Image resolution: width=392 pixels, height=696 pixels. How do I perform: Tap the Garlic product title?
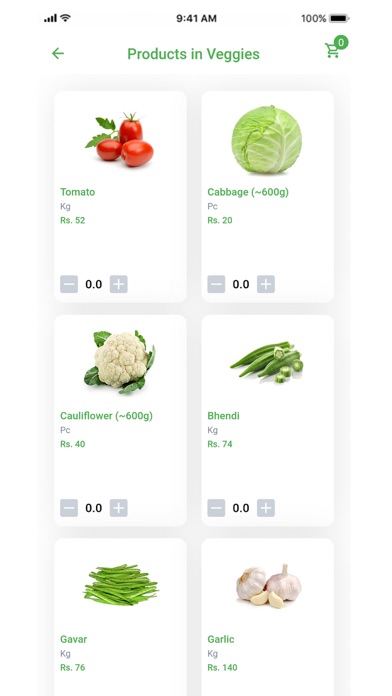(221, 639)
